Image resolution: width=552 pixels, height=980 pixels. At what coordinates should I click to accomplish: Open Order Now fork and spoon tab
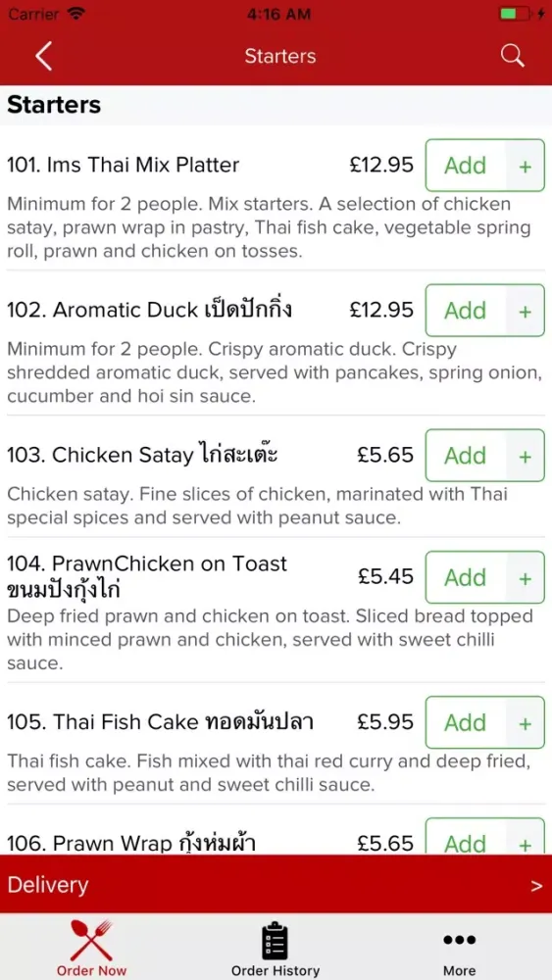(91, 947)
